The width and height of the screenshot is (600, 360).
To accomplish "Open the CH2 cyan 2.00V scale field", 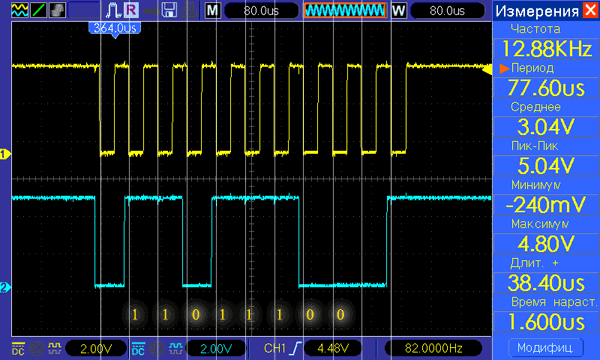I will coord(216,348).
